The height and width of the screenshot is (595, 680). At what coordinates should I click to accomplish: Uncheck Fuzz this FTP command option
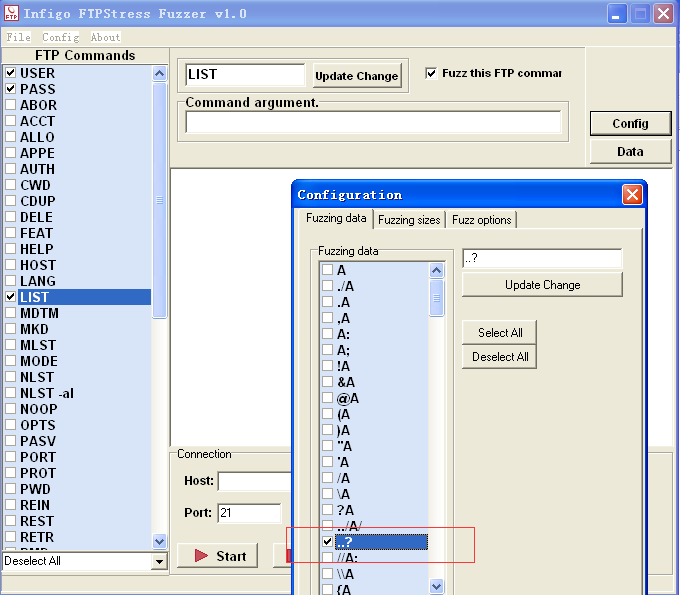click(x=431, y=73)
